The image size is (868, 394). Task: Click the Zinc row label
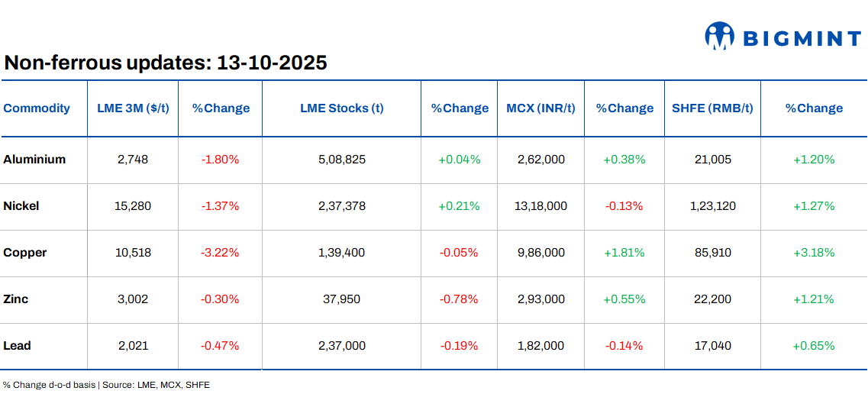click(x=16, y=299)
